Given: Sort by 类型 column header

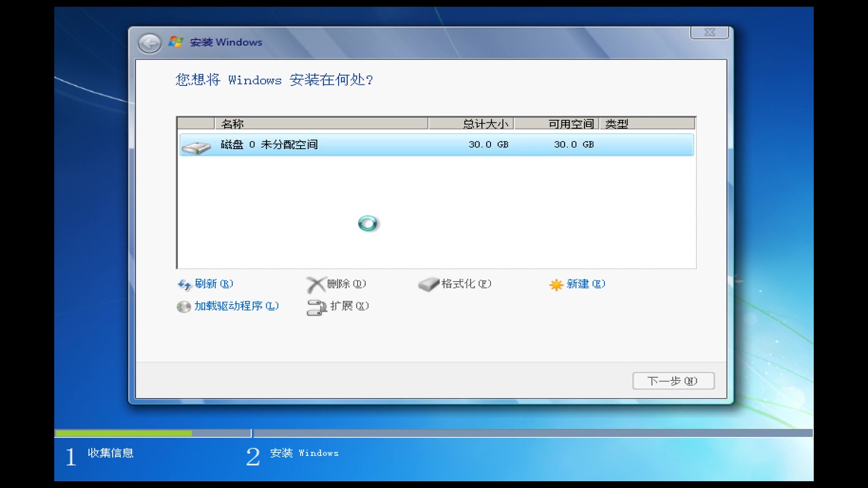Looking at the screenshot, I should pyautogui.click(x=647, y=123).
